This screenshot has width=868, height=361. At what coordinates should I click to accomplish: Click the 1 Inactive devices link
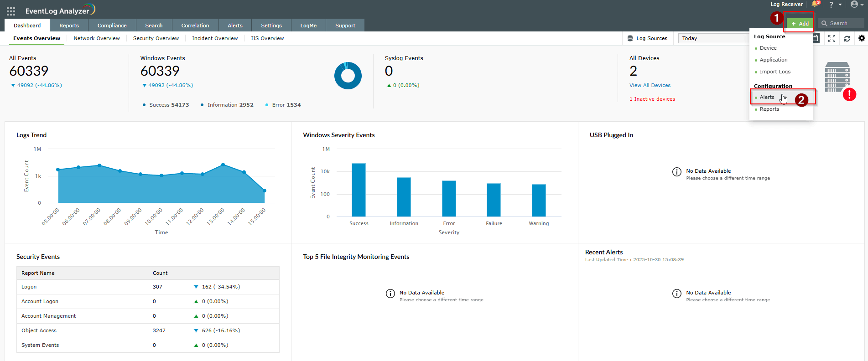pyautogui.click(x=652, y=99)
